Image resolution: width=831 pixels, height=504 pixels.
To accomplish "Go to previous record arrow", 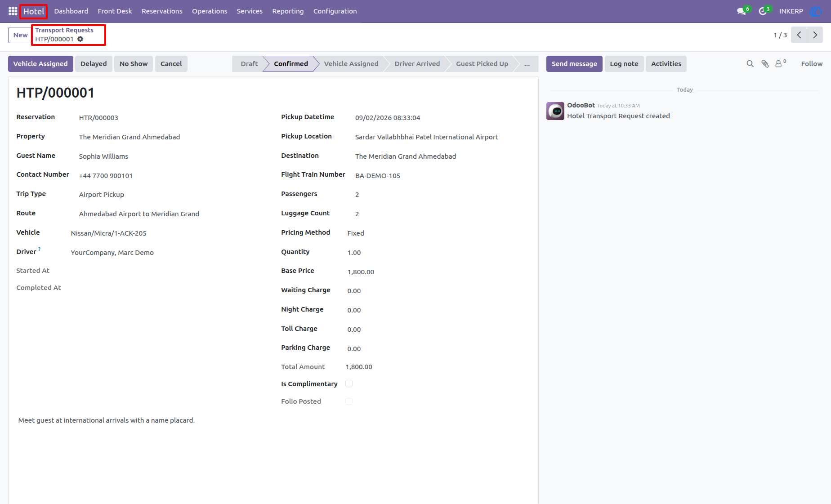I will (799, 35).
